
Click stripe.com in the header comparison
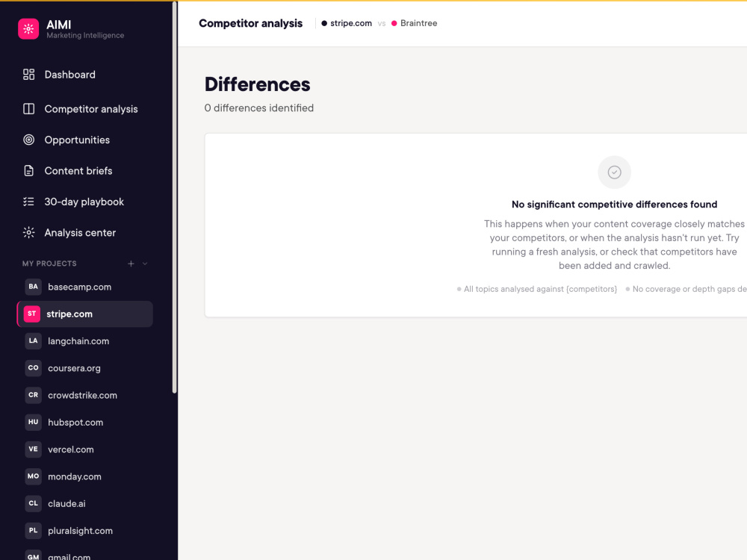tap(347, 23)
